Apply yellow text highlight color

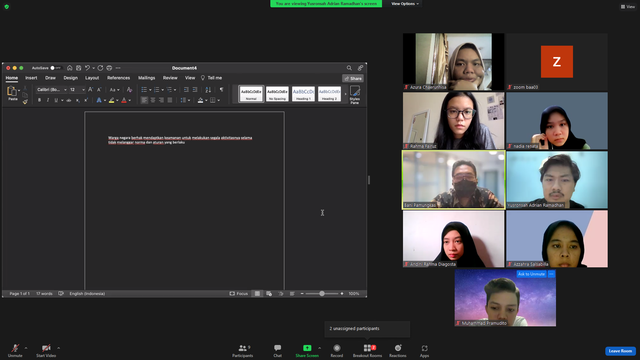(111, 100)
